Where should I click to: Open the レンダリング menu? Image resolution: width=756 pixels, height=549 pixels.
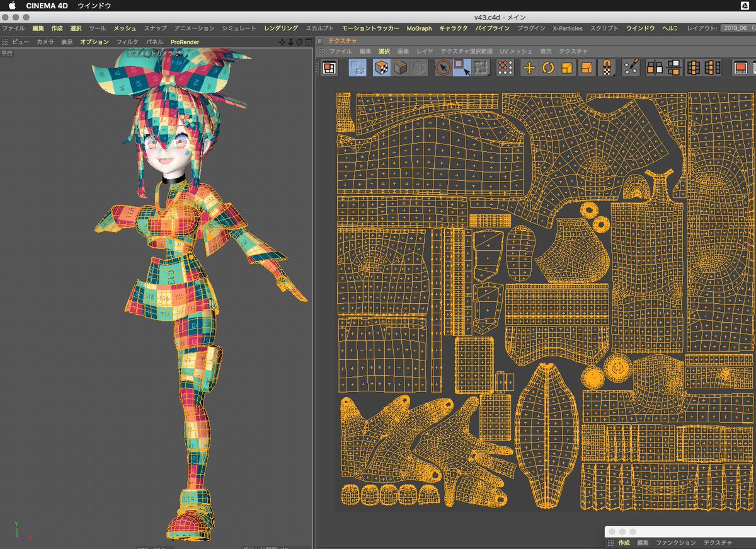point(281,28)
